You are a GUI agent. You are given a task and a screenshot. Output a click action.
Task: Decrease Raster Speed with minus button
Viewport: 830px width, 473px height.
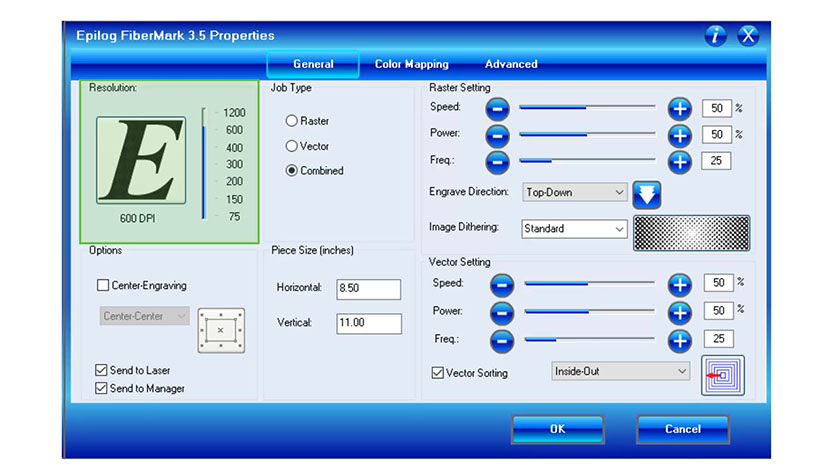[x=499, y=108]
